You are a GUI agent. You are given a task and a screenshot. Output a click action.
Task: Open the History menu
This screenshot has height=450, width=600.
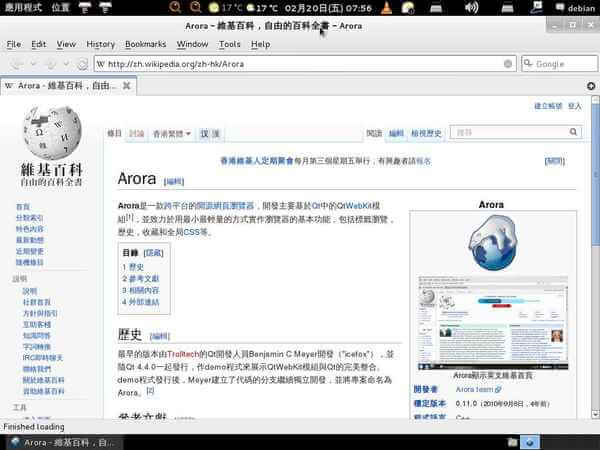point(101,44)
